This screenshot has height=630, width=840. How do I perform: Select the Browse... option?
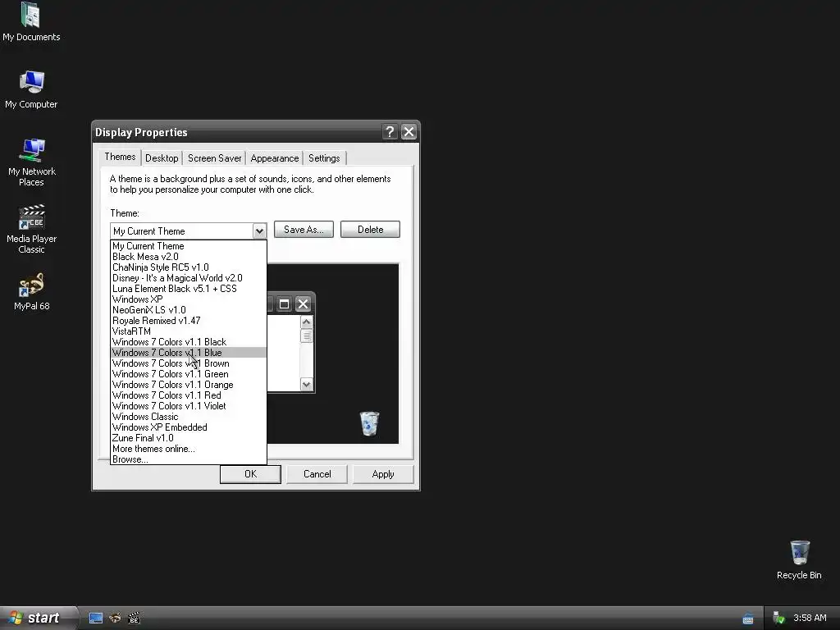[189, 459]
